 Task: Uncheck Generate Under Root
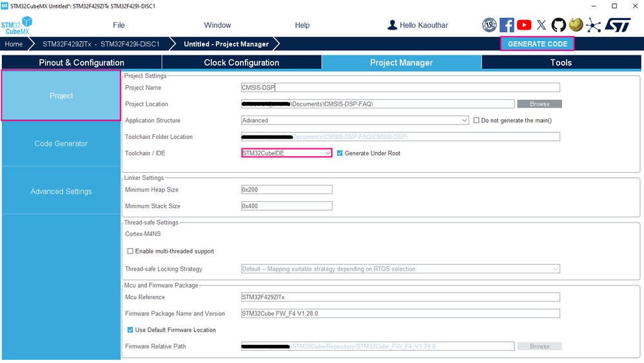coord(340,153)
